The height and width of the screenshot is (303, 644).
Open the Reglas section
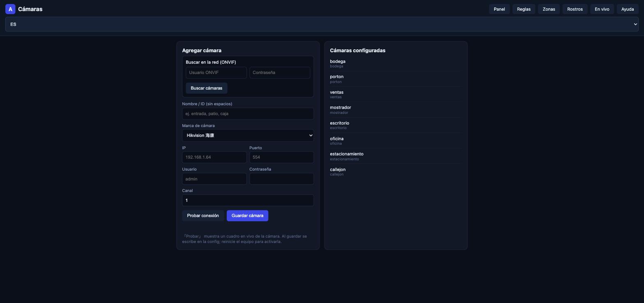coord(524,9)
